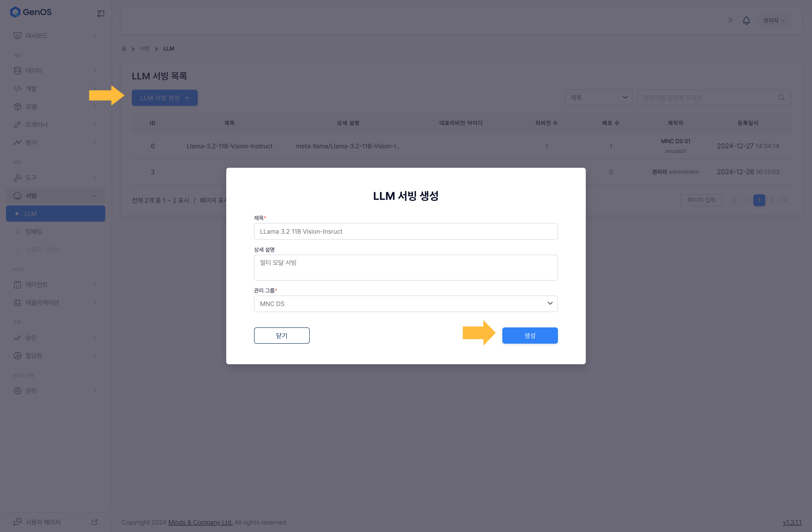Click the blue 생성 button
The image size is (812, 532).
[529, 336]
